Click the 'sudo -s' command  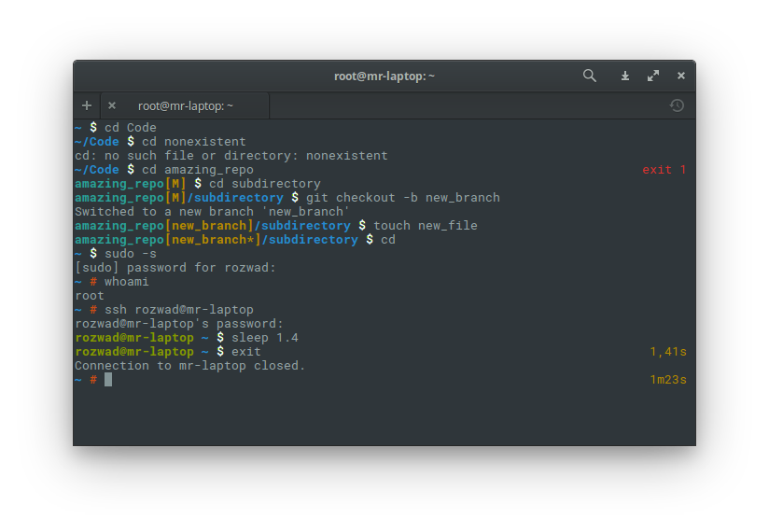coord(131,254)
